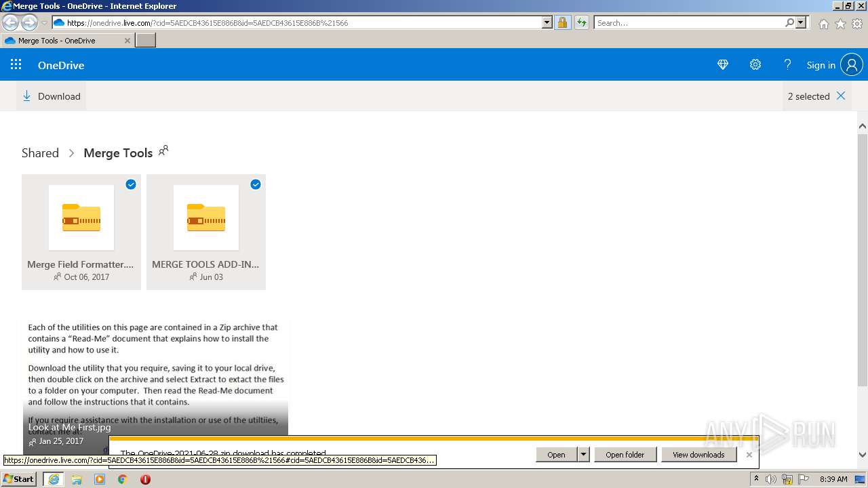This screenshot has height=488, width=868.
Task: Click the Merge Field Formatter file name
Action: click(81, 264)
